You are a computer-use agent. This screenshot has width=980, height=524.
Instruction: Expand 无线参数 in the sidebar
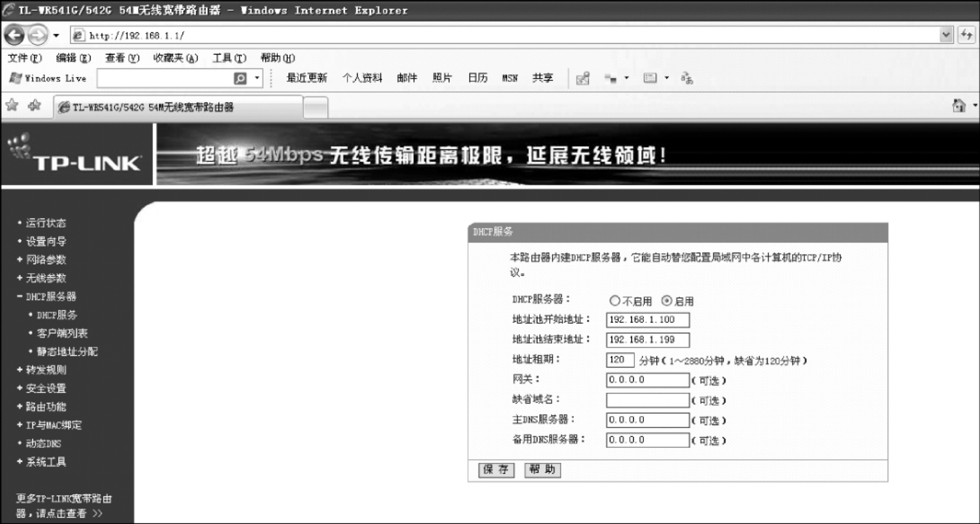pyautogui.click(x=46, y=278)
